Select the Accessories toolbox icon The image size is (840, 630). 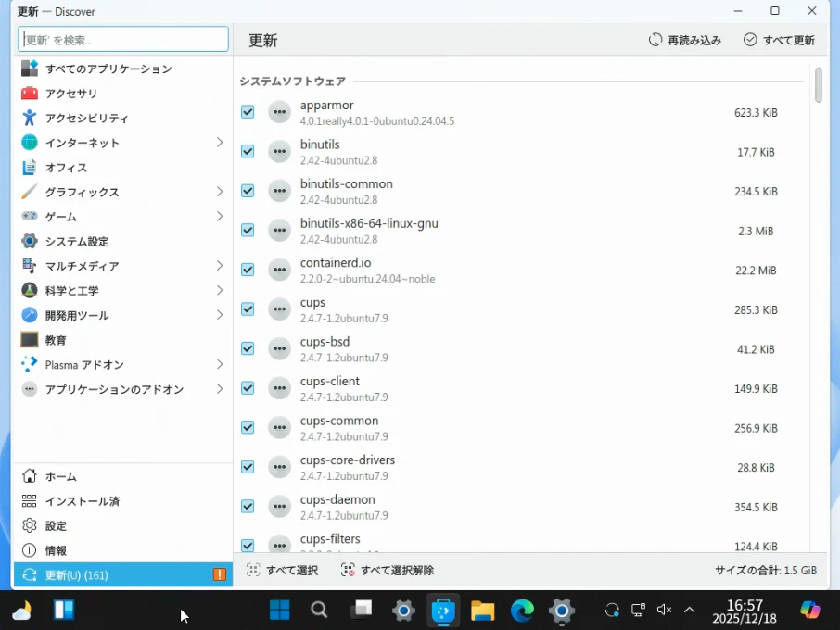click(x=30, y=94)
